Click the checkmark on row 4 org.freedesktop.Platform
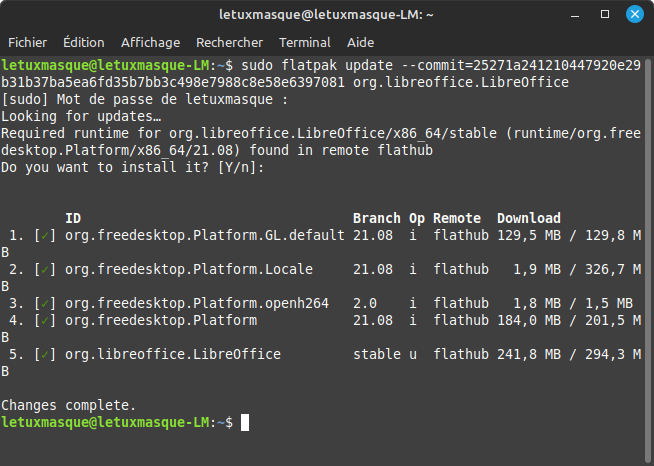654x466 pixels. [45, 321]
